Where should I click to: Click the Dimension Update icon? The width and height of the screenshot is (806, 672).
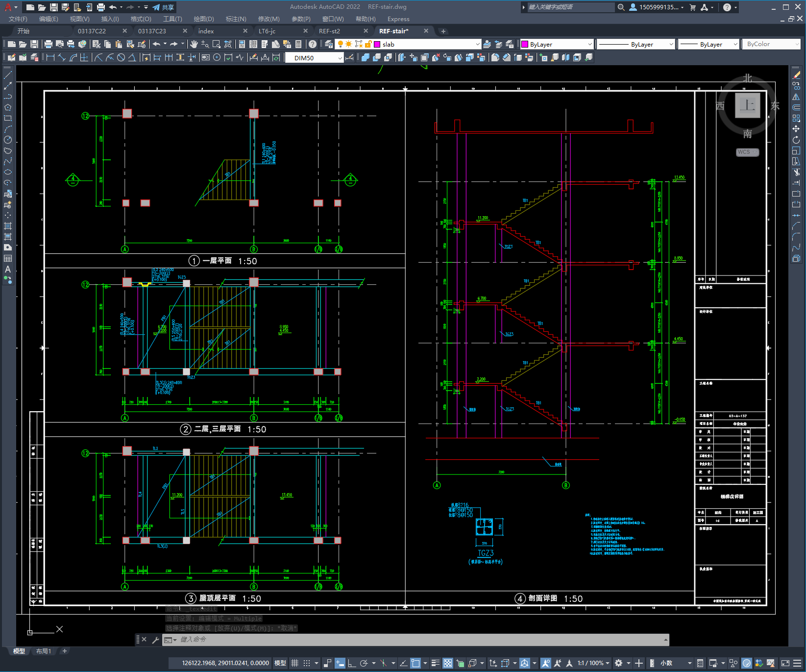(x=276, y=57)
